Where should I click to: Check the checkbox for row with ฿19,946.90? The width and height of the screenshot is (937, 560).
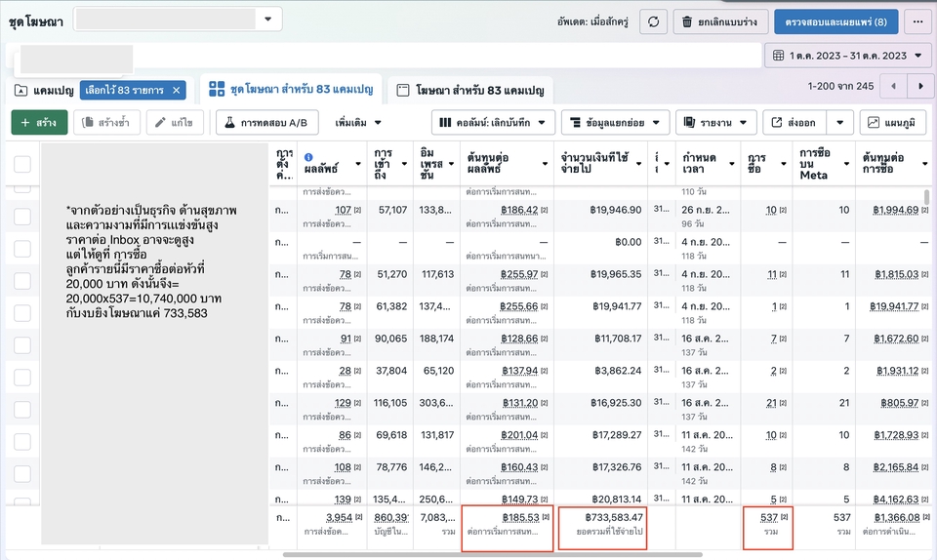coord(22,217)
